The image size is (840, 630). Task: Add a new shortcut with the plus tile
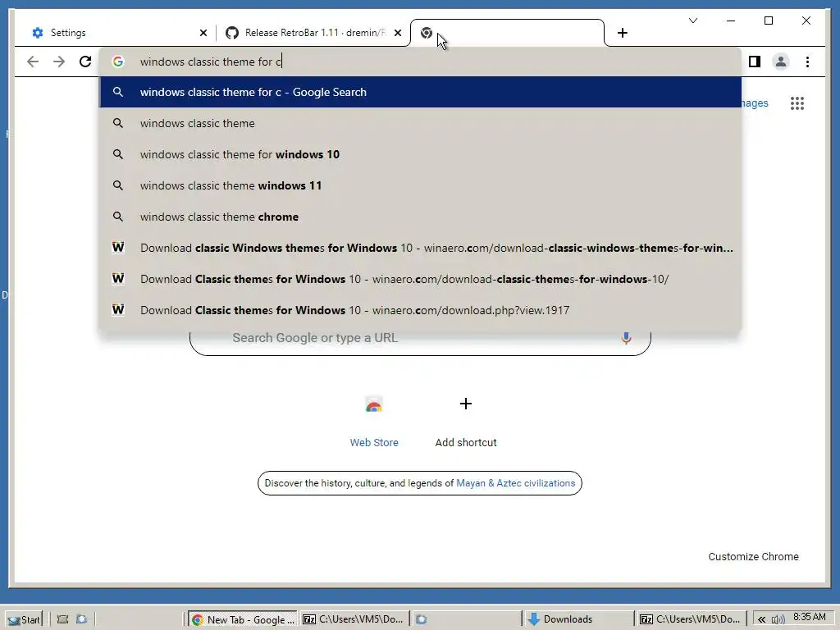[x=466, y=404]
